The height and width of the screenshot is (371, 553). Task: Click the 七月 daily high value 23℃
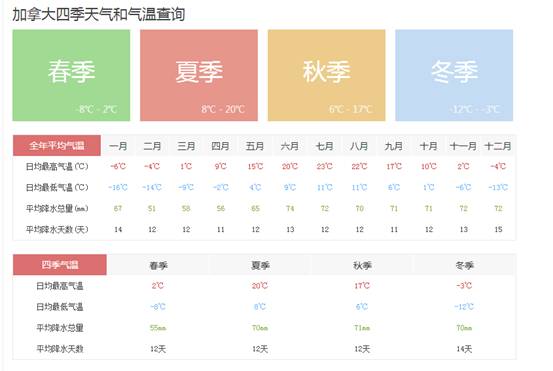(x=324, y=166)
